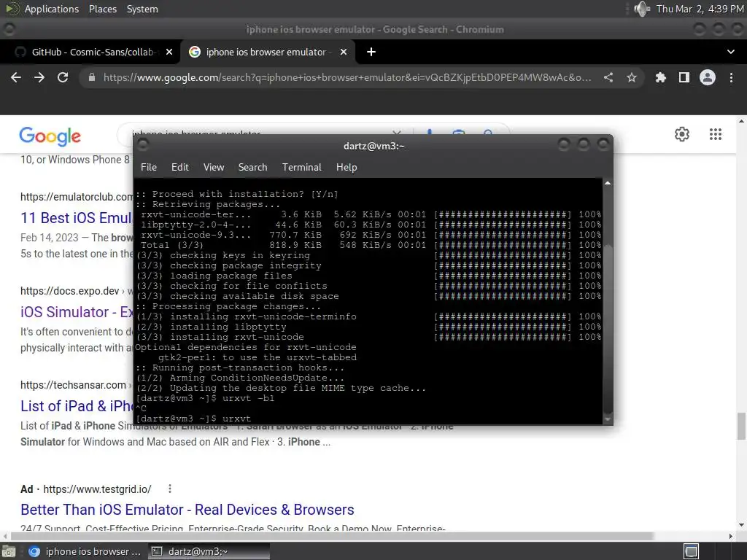Open terminal Help menu
747x560 pixels.
pos(347,167)
